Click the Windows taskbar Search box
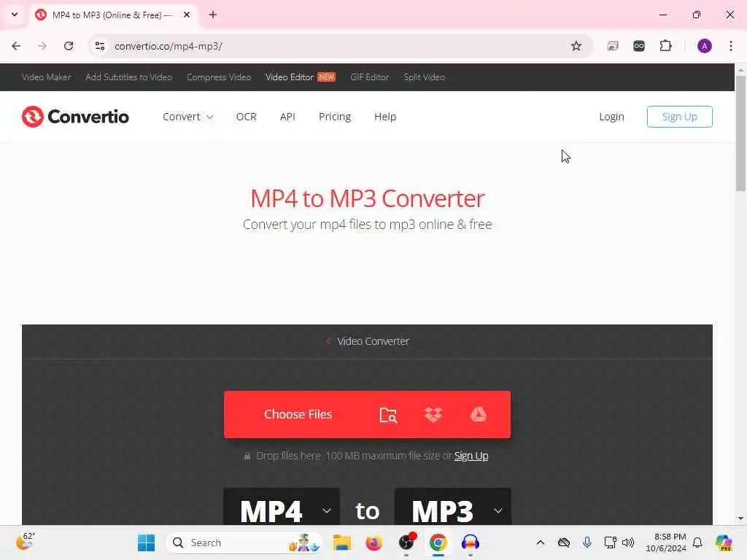 [244, 542]
